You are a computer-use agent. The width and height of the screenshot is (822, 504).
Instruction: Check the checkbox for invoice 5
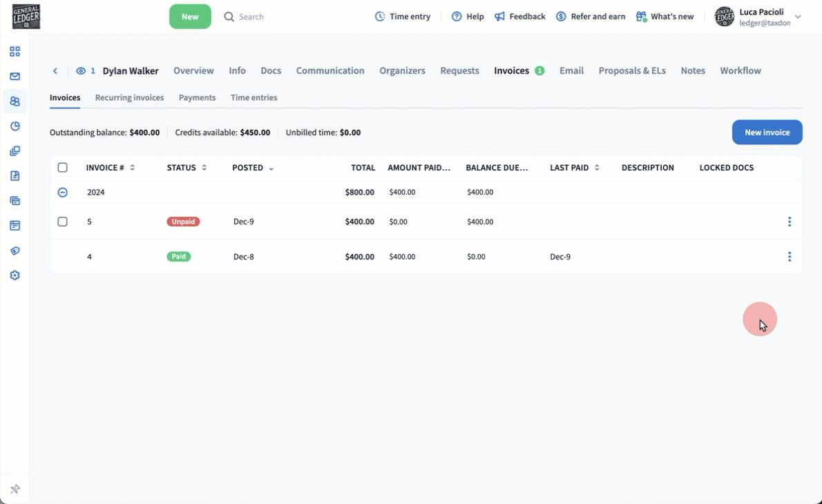(63, 222)
